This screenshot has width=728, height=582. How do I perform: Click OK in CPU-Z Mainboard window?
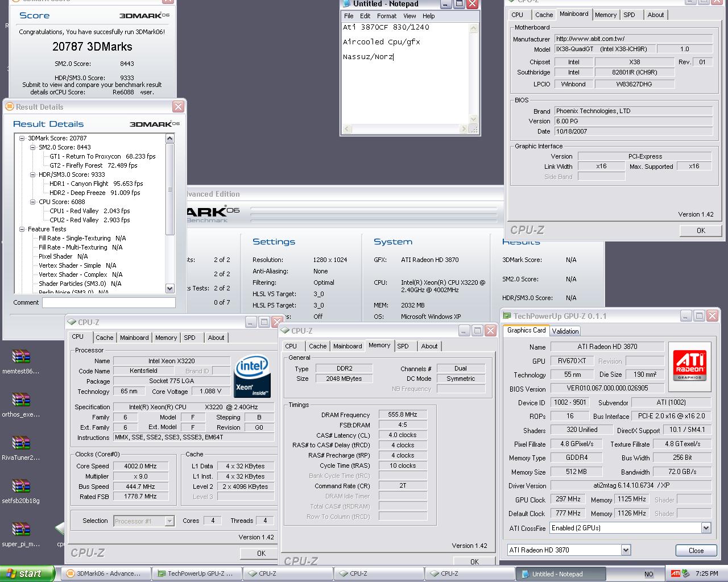pyautogui.click(x=701, y=230)
